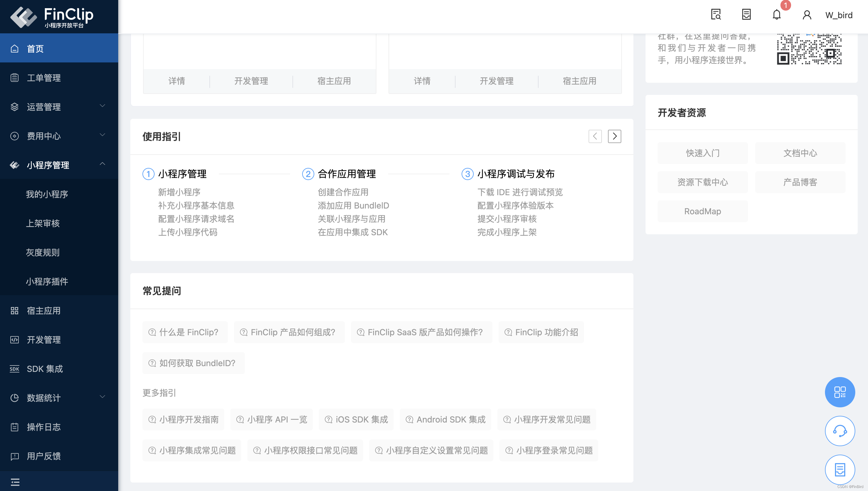Image resolution: width=868 pixels, height=491 pixels.
Task: Select the SDK 集成 sidebar icon
Action: [14, 369]
